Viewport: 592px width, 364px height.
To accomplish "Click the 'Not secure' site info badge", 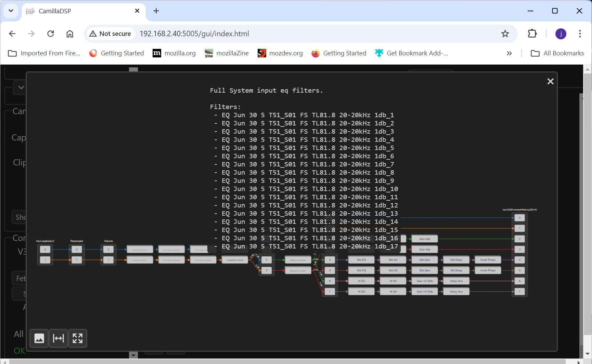I will click(110, 33).
